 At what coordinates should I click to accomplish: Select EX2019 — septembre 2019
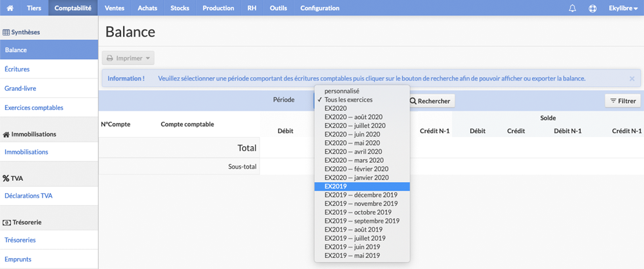362,221
